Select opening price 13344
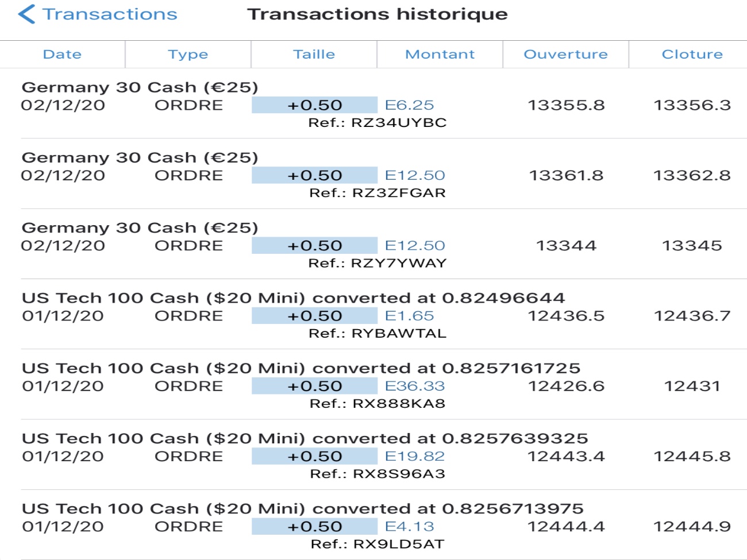Image resolution: width=747 pixels, height=560 pixels. [x=566, y=246]
